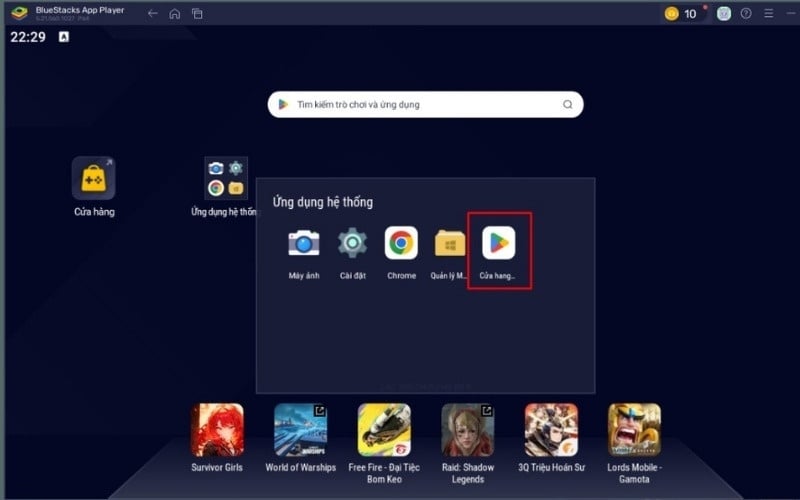Click the keyboard indicator beside the clock
Viewport: 800px width, 500px height.
tap(64, 37)
